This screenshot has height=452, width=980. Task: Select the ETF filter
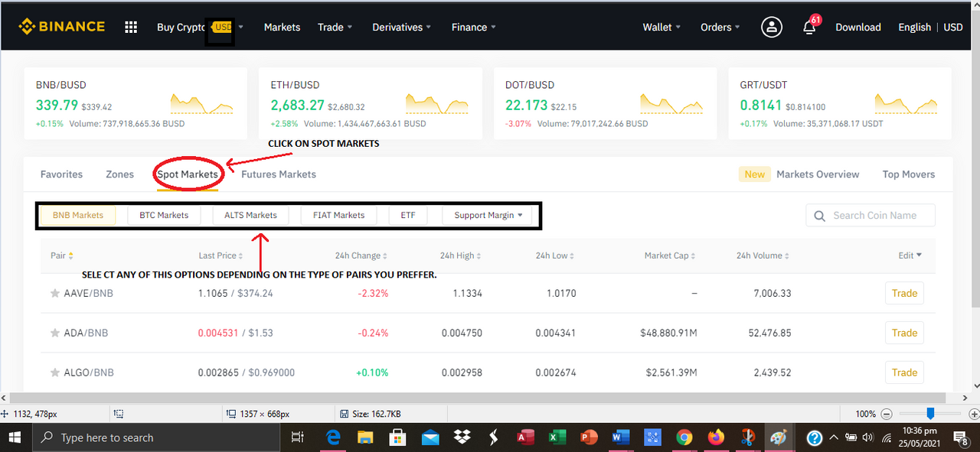click(408, 216)
